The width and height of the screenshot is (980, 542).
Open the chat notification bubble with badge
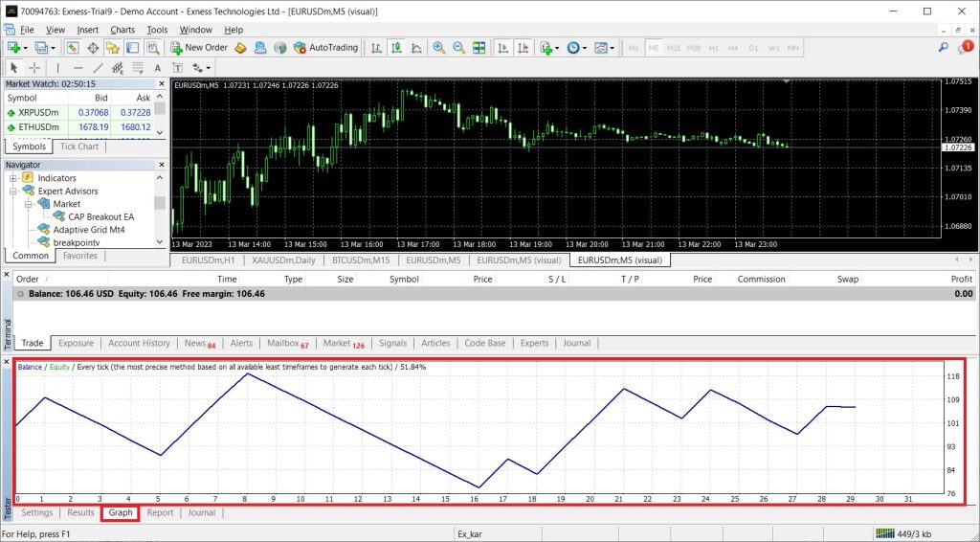coord(966,48)
